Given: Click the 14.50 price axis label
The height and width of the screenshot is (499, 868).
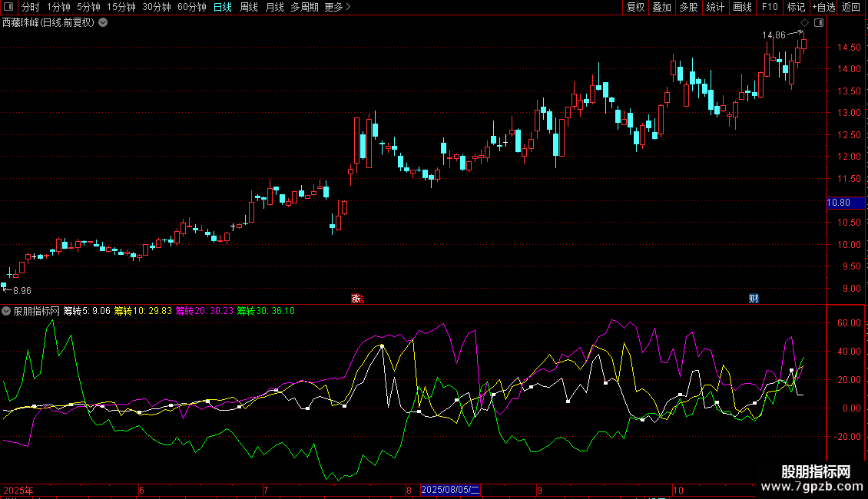Looking at the screenshot, I should click(849, 48).
